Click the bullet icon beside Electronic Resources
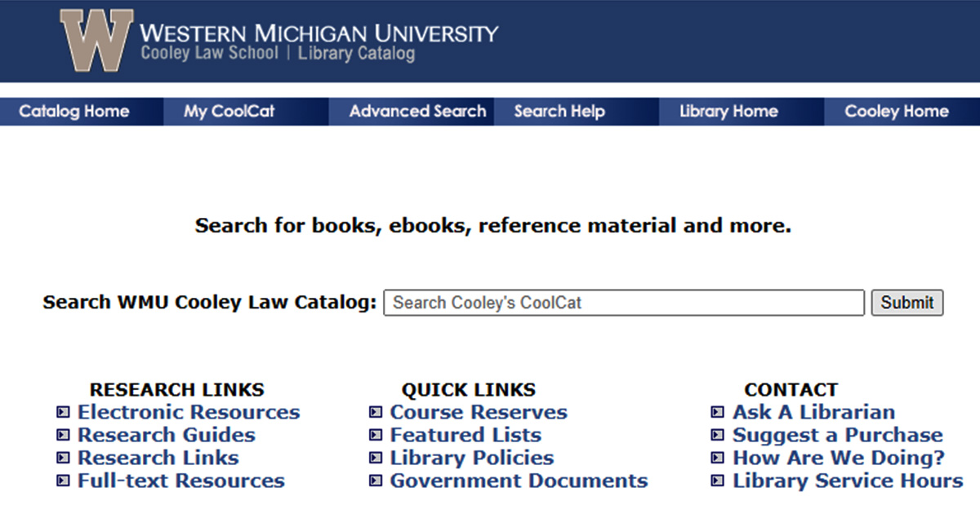Viewport: 980px width, 514px height. click(x=63, y=413)
